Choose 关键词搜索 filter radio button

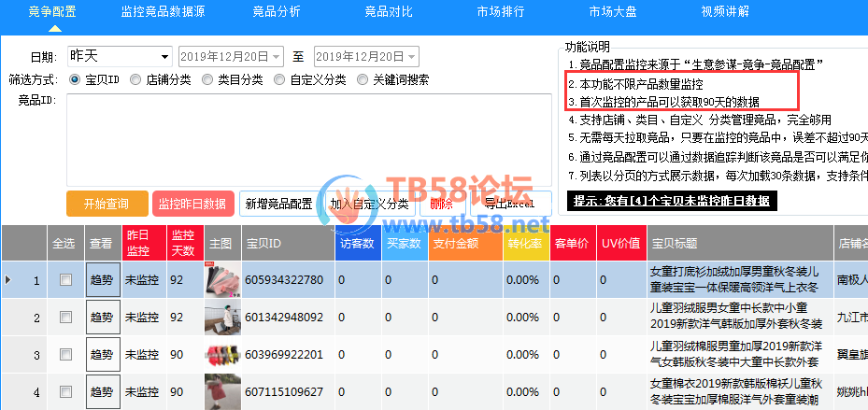tap(363, 79)
